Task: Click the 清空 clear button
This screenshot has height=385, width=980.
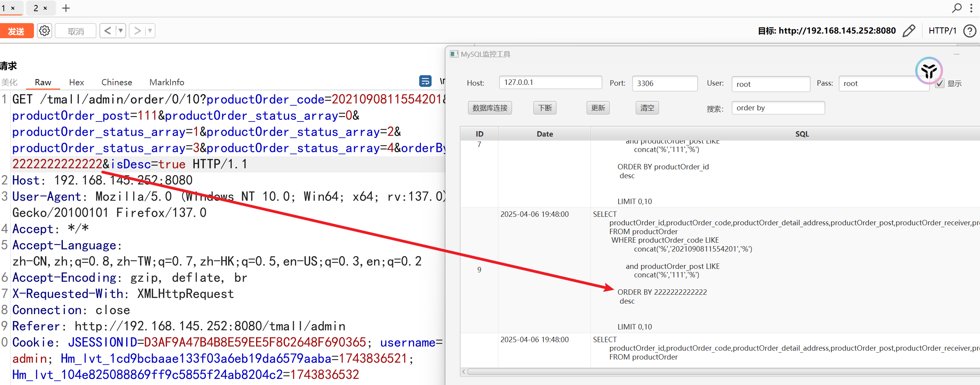Action: (647, 108)
